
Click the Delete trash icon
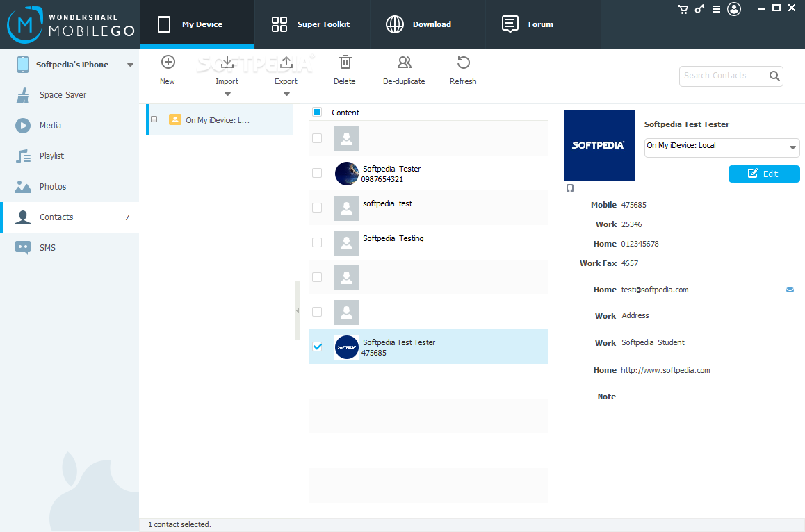pos(345,62)
